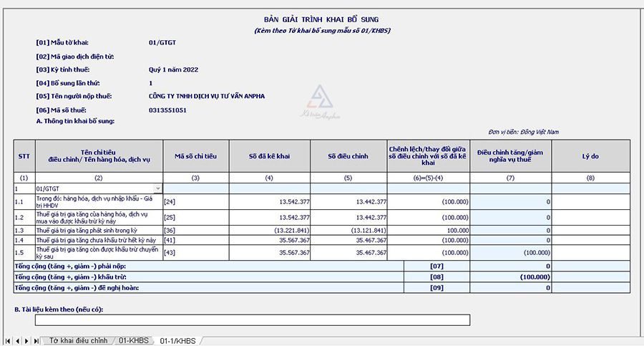Go to the next sheet tab
The image size is (644, 346).
[26, 340]
